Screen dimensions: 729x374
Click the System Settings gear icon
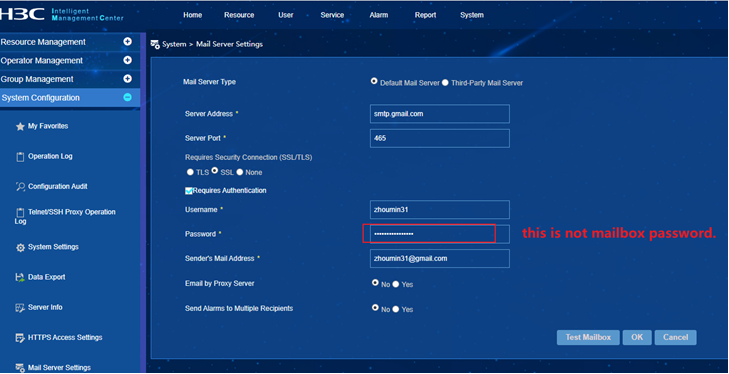pyautogui.click(x=20, y=247)
